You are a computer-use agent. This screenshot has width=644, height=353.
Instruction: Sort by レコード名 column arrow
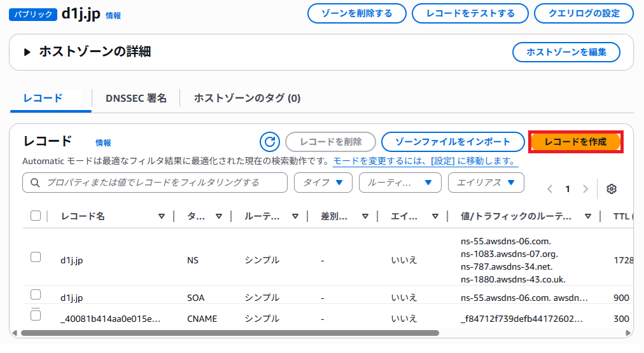161,216
